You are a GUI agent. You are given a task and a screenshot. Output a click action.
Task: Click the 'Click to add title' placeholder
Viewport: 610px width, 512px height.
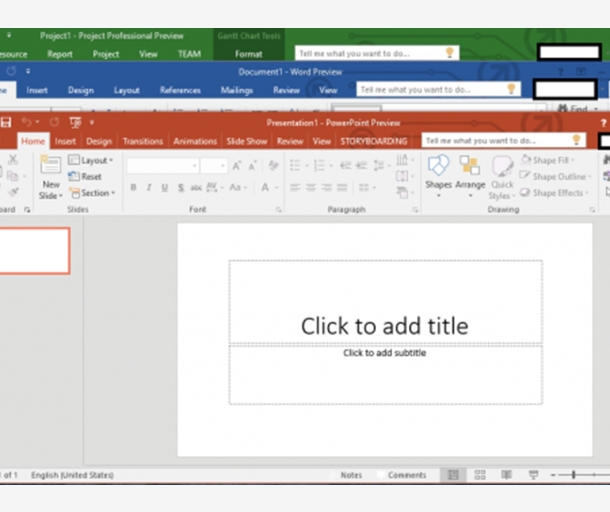tap(385, 326)
